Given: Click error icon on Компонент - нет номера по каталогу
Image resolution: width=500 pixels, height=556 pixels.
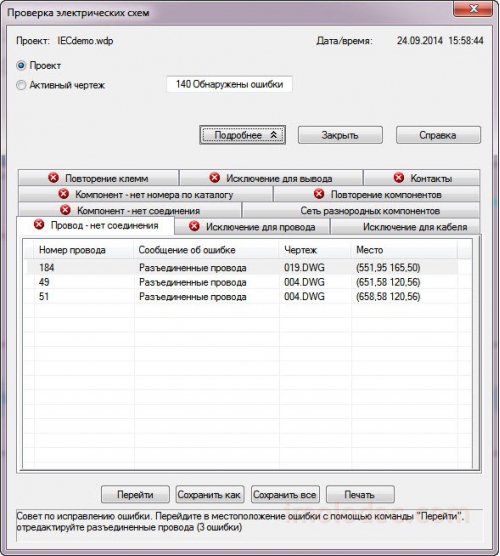Looking at the screenshot, I should point(63,194).
